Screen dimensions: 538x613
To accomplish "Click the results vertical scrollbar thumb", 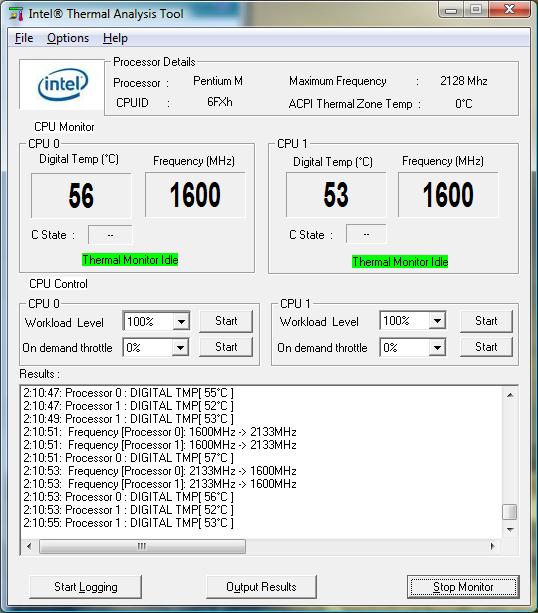I will 510,512.
